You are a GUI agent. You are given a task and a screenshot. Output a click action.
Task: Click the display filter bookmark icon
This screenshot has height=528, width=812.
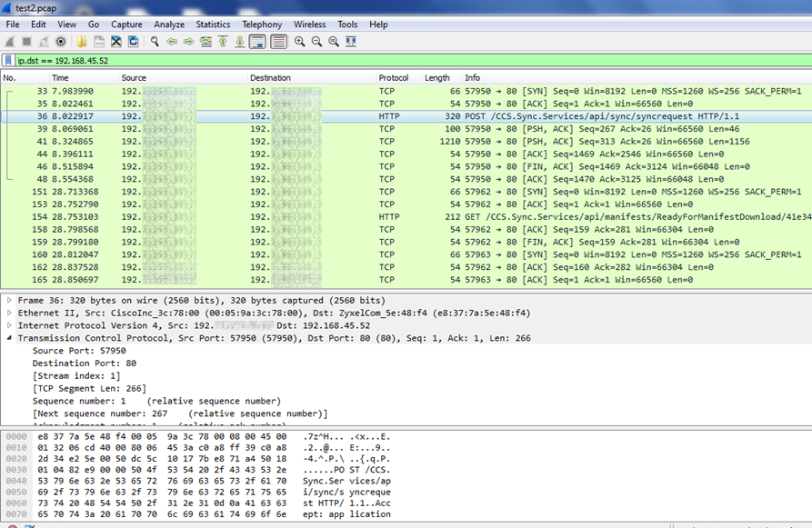point(8,60)
